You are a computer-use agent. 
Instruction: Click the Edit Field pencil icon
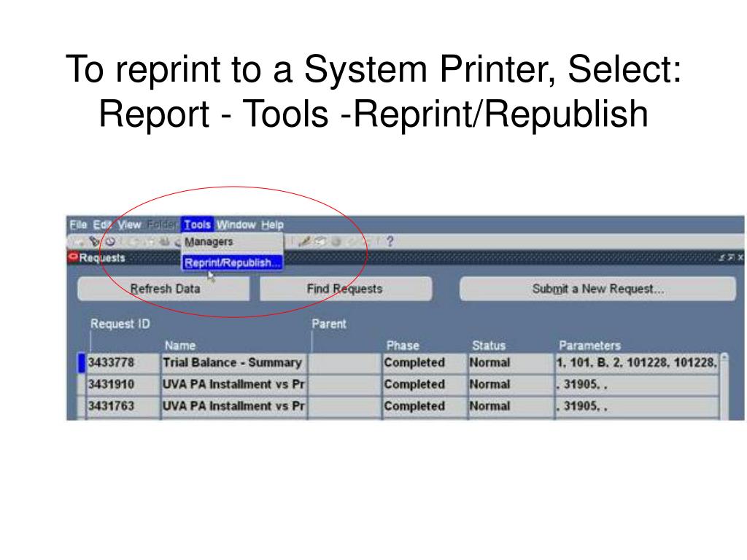[x=304, y=241]
